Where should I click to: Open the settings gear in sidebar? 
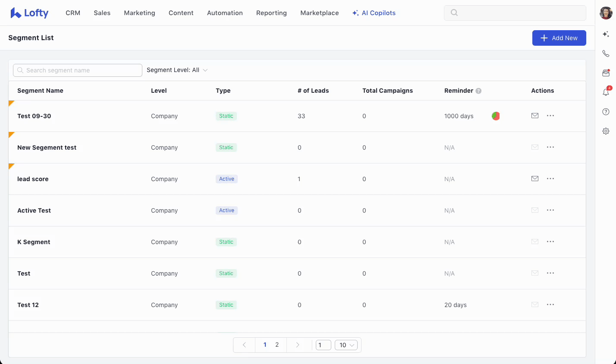[606, 131]
